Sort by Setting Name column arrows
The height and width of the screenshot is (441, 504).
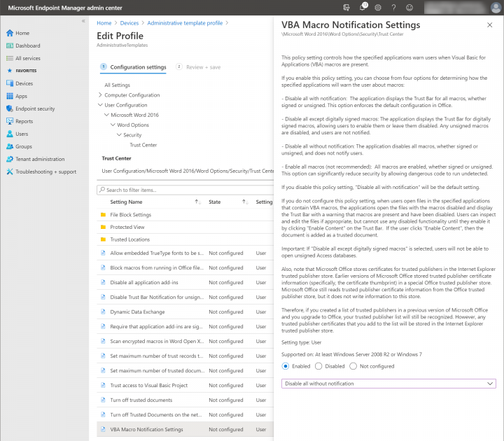197,202
